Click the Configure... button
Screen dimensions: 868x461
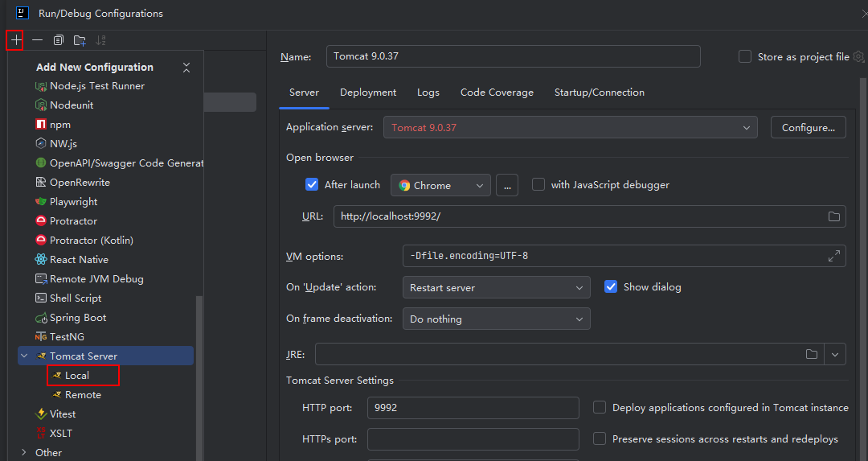809,127
